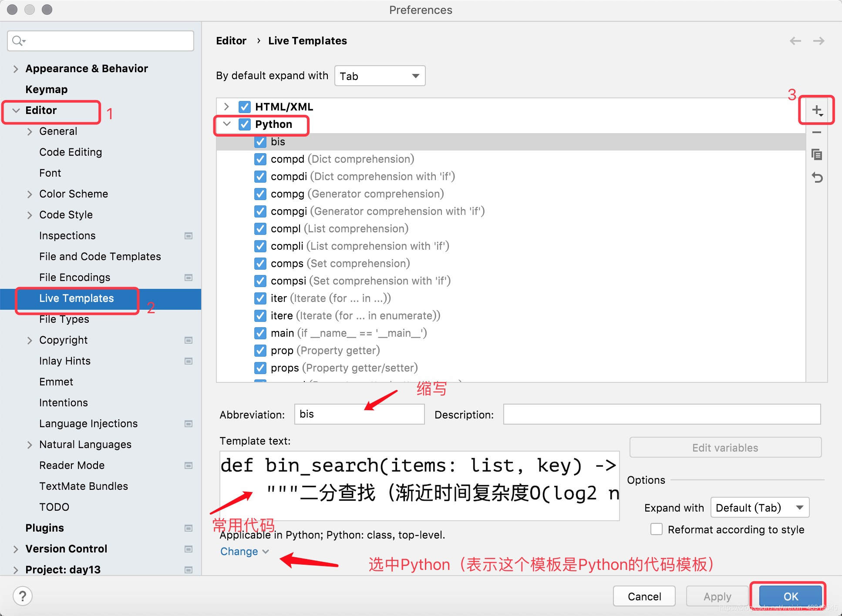Toggle the HTML/XML group checkbox
The image size is (842, 616).
[245, 107]
